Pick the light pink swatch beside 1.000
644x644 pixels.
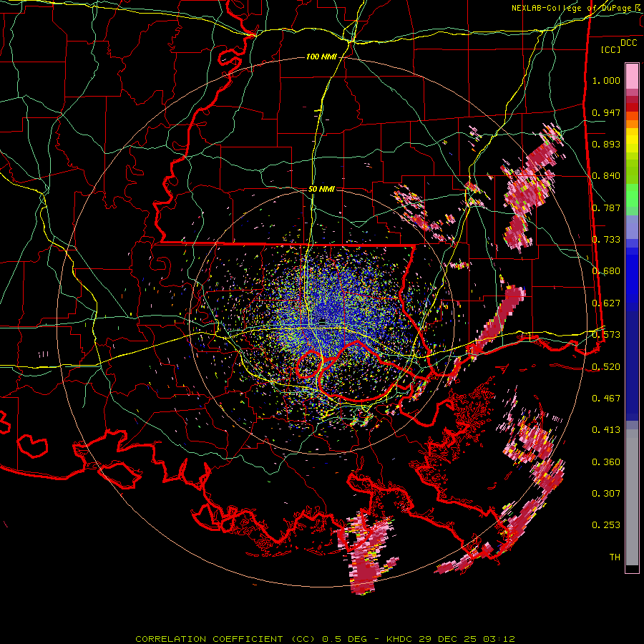[632, 76]
